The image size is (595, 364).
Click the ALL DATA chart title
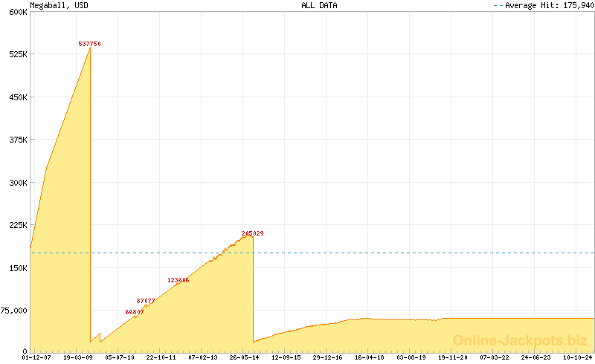(x=319, y=5)
